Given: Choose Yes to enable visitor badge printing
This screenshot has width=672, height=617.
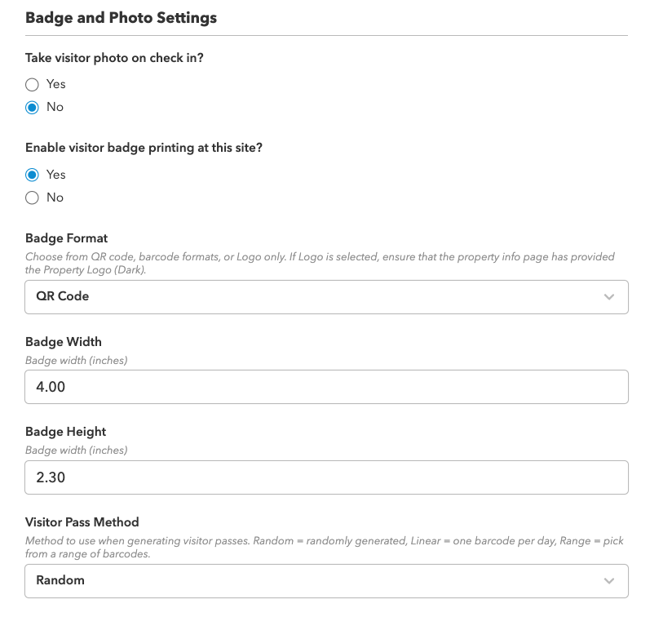Looking at the screenshot, I should point(32,175).
